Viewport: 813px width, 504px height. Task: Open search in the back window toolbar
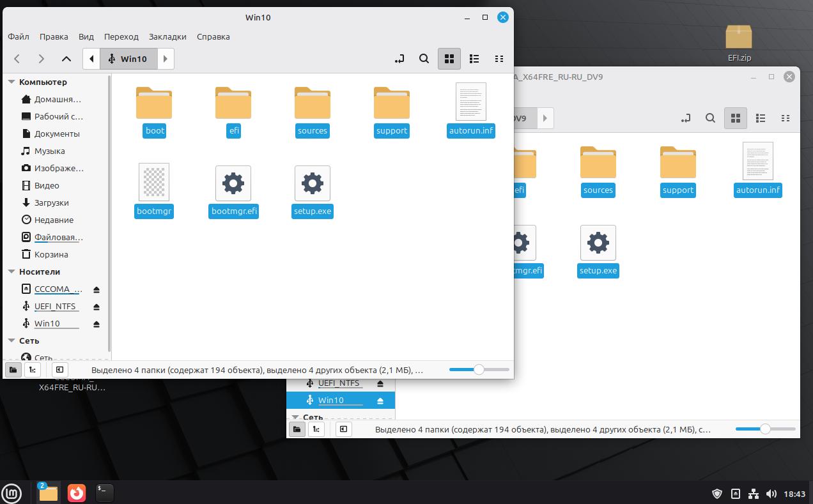710,118
